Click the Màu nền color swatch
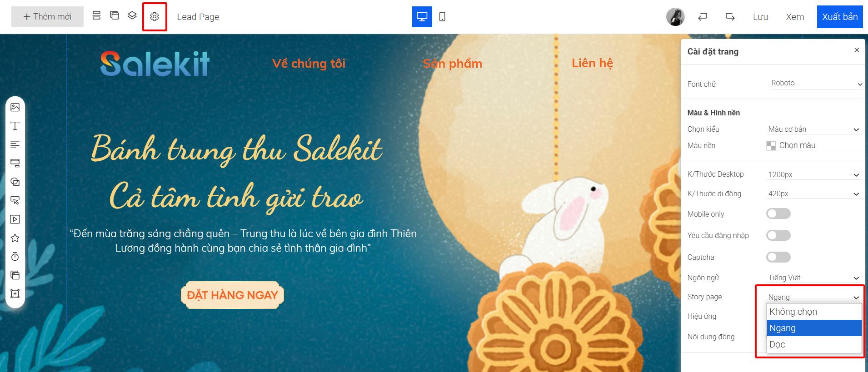 click(771, 146)
